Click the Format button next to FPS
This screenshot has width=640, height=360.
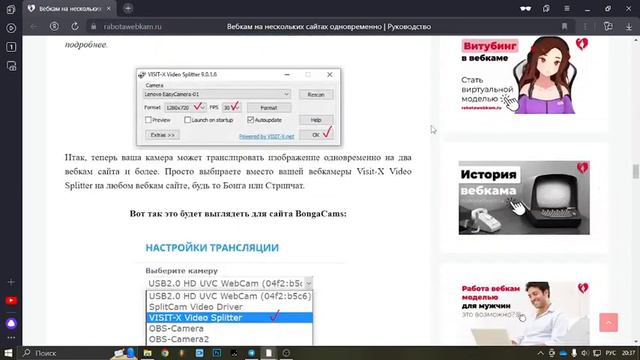coord(269,108)
